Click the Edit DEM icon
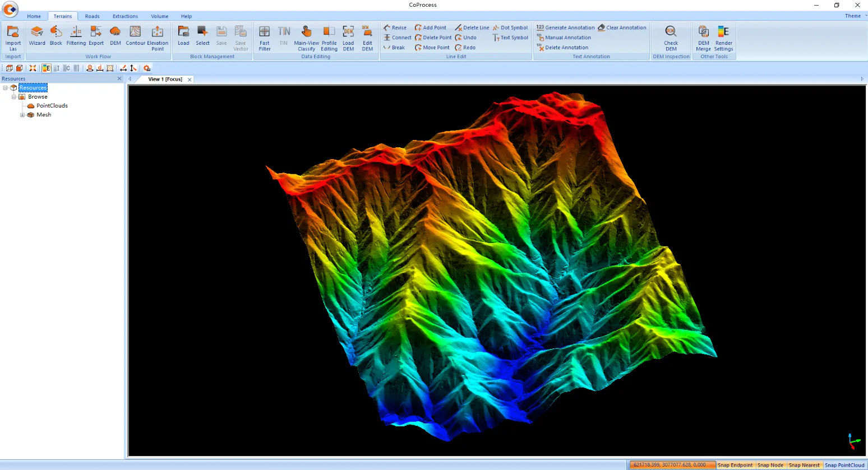Image resolution: width=868 pixels, height=470 pixels. (x=367, y=37)
